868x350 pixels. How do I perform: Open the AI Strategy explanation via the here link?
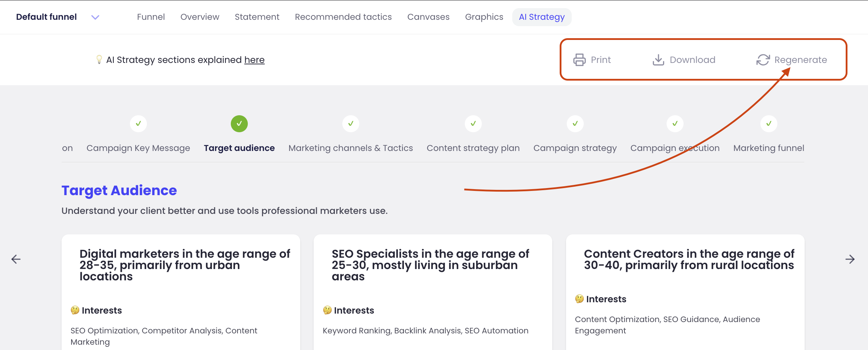point(254,59)
